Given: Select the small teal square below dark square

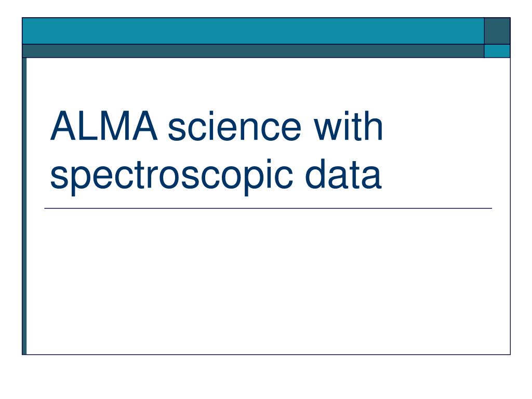Looking at the screenshot, I should (x=497, y=51).
